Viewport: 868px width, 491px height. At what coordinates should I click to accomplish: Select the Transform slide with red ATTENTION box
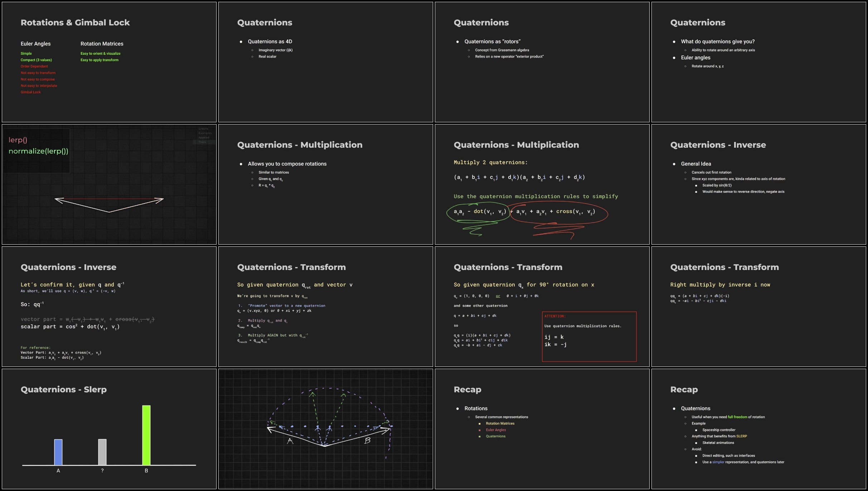(x=542, y=307)
